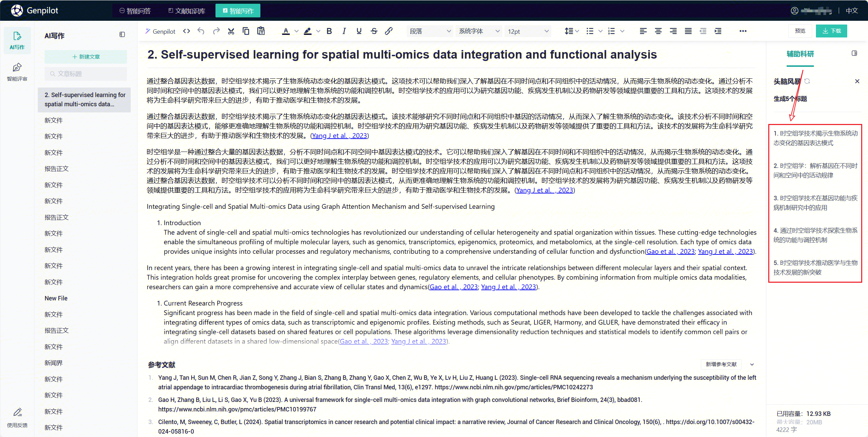
Task: Open the 段落 paragraph style dropdown
Action: tap(430, 31)
